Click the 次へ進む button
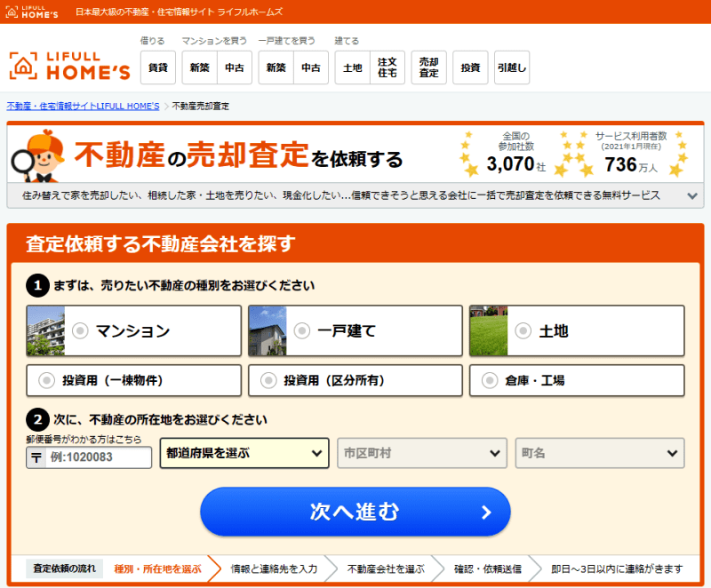The height and width of the screenshot is (588, 711). 355,512
